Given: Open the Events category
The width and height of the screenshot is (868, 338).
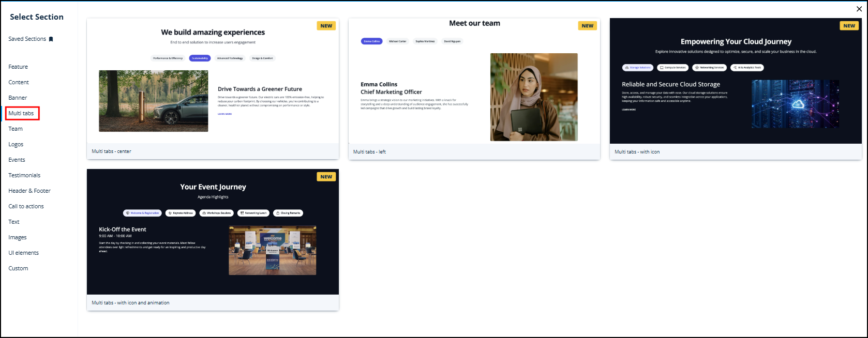Looking at the screenshot, I should tap(17, 160).
